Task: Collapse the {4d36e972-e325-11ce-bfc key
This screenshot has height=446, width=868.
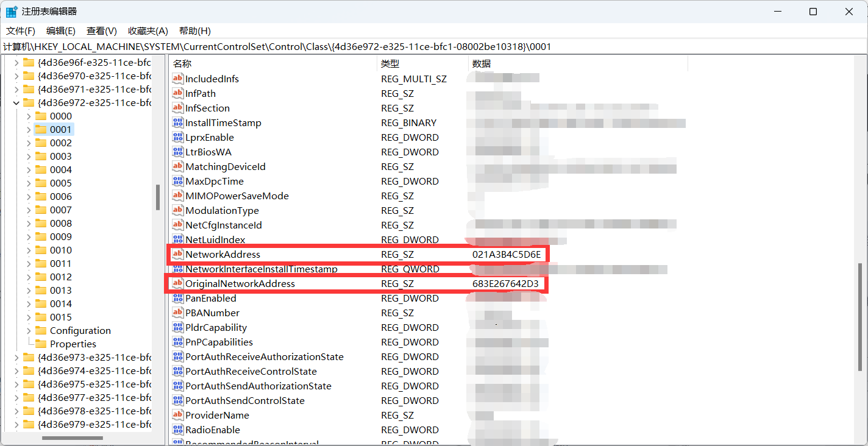Action: click(x=16, y=102)
